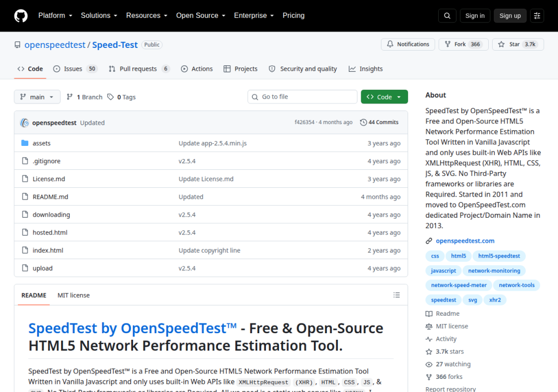558x392 pixels.
Task: Expand the Resources menu
Action: click(147, 16)
